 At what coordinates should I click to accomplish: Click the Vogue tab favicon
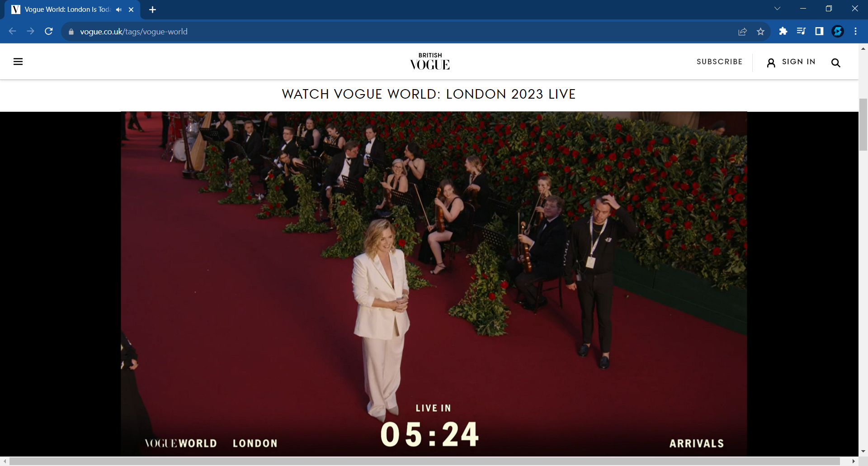click(x=16, y=10)
